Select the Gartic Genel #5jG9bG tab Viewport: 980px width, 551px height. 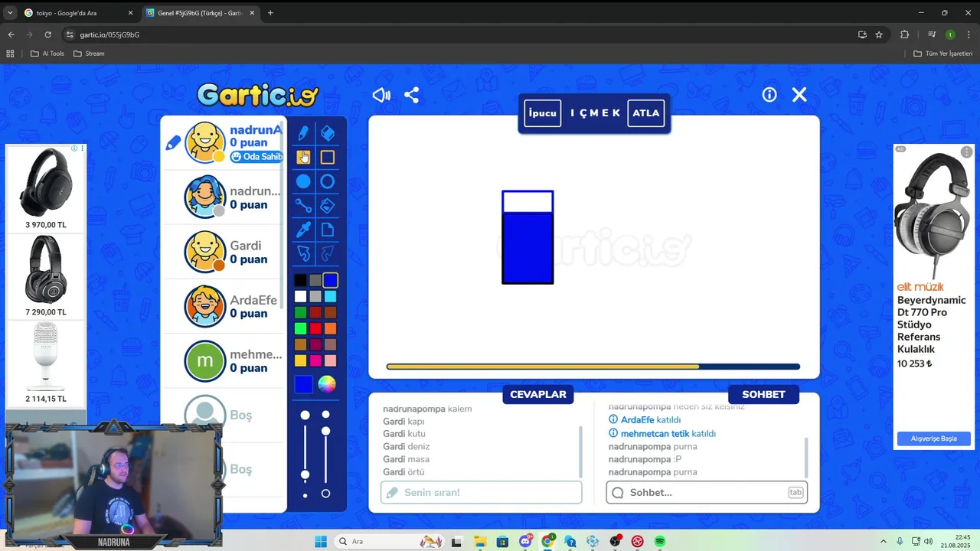point(200,13)
